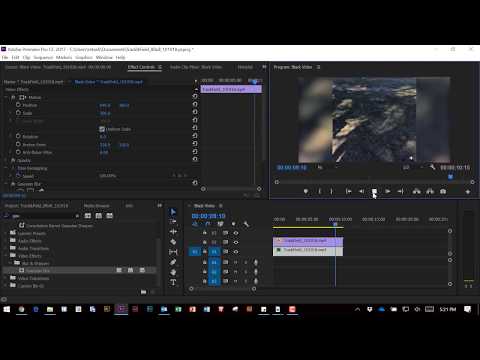
Task: Toggle Snap in the timeline
Action: point(208,224)
